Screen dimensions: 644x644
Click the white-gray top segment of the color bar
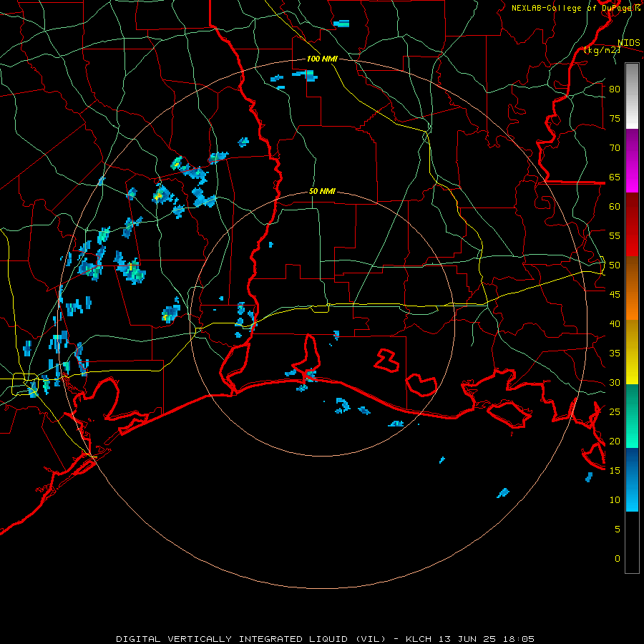(632, 96)
